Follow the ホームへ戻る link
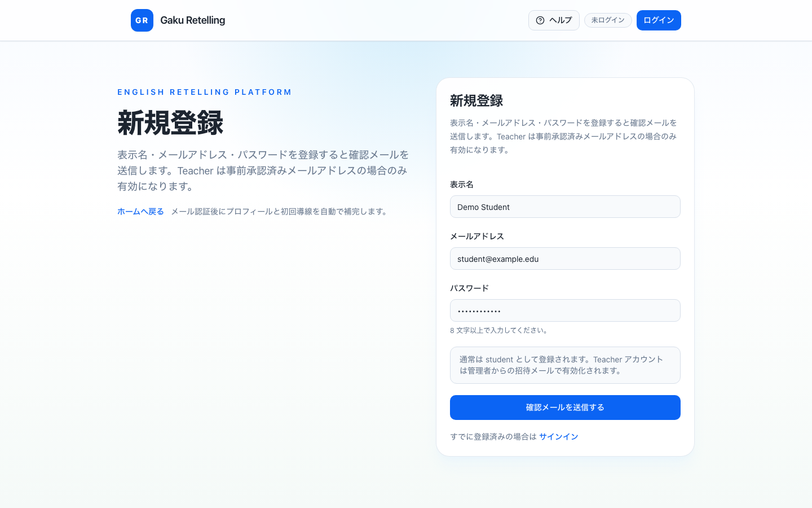The width and height of the screenshot is (812, 508). pos(140,212)
